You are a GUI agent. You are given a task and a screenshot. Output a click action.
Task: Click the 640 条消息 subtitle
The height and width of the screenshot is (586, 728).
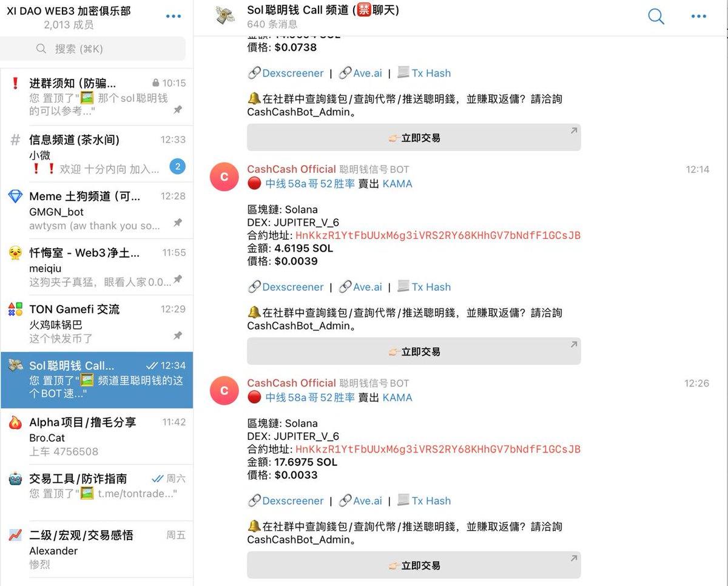point(272,24)
